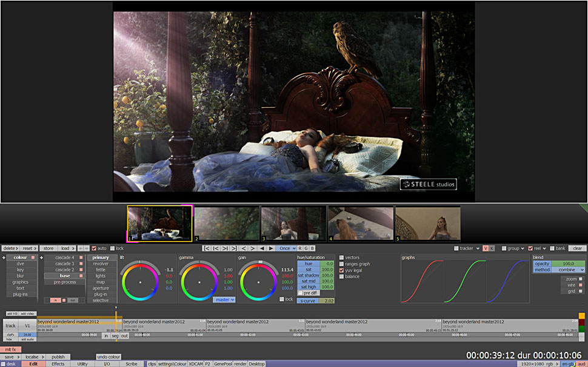Select thumbnail number 3 in the filmstrip

click(x=293, y=223)
